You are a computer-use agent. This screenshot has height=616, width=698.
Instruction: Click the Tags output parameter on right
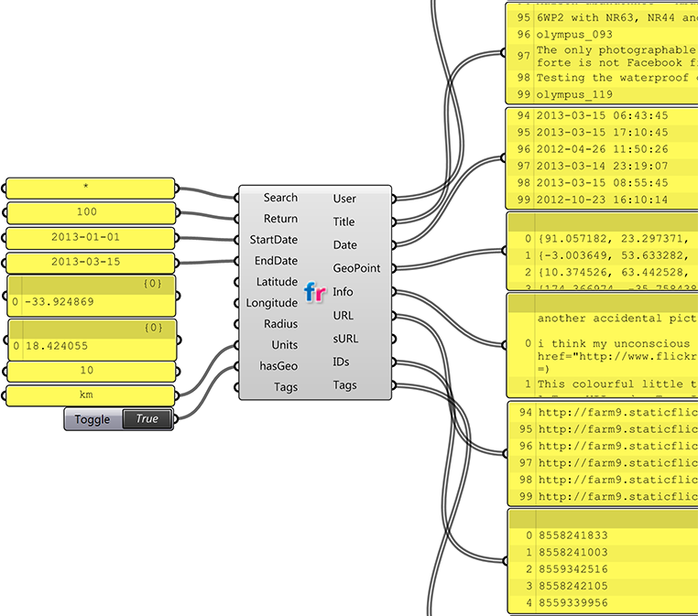point(345,385)
